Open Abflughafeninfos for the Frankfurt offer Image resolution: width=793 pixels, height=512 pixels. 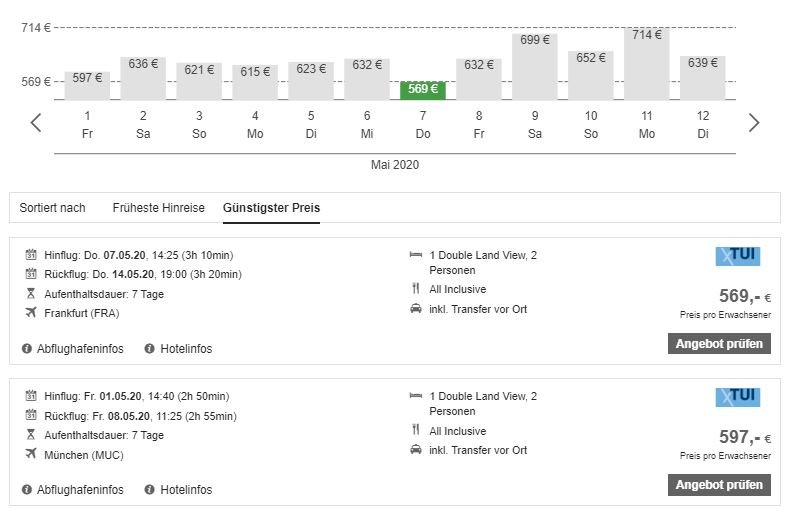80,349
